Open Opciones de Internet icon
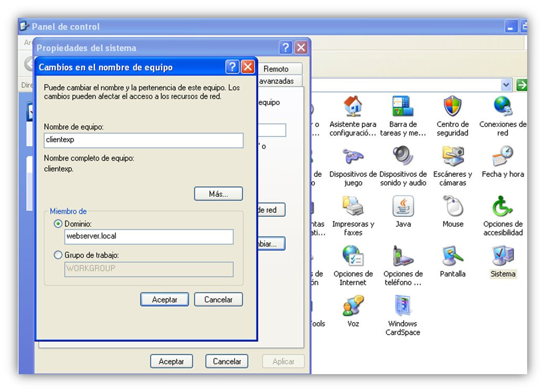 coord(353,256)
